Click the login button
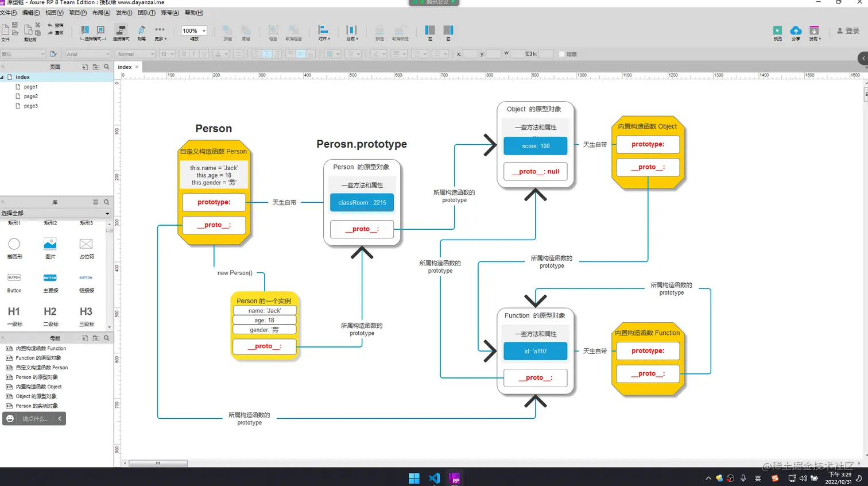The width and height of the screenshot is (868, 486). tap(848, 31)
